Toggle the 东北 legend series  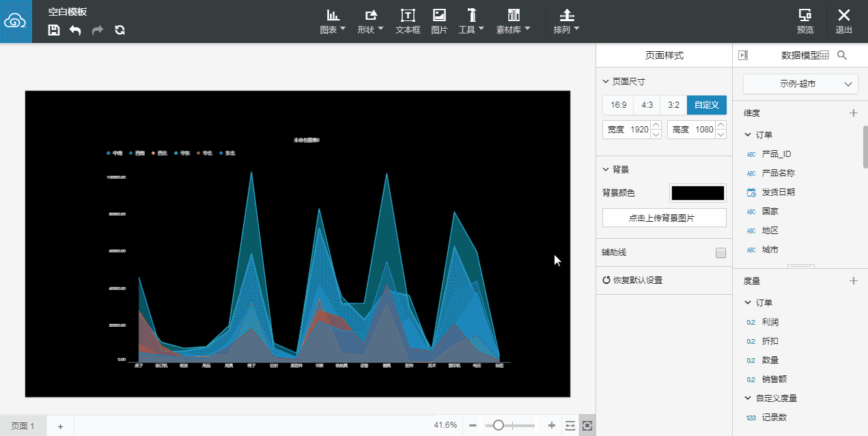227,153
